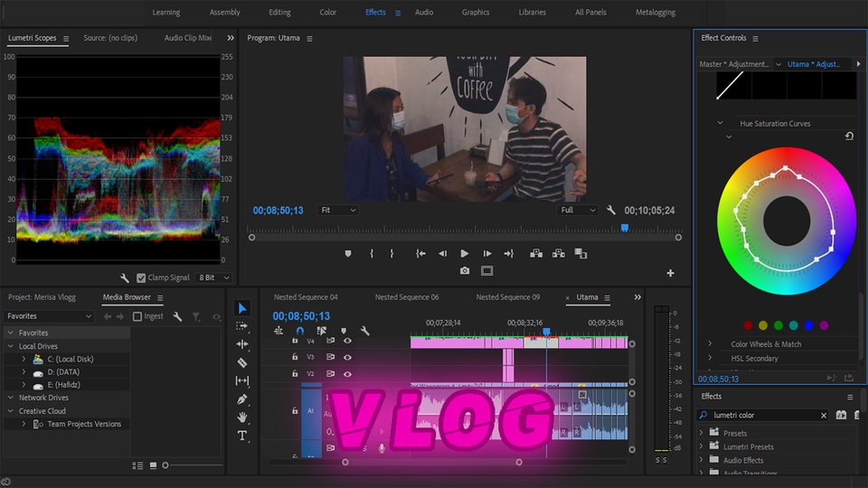Add a marker in the Program monitor
This screenshot has height=488, width=868.
[348, 254]
